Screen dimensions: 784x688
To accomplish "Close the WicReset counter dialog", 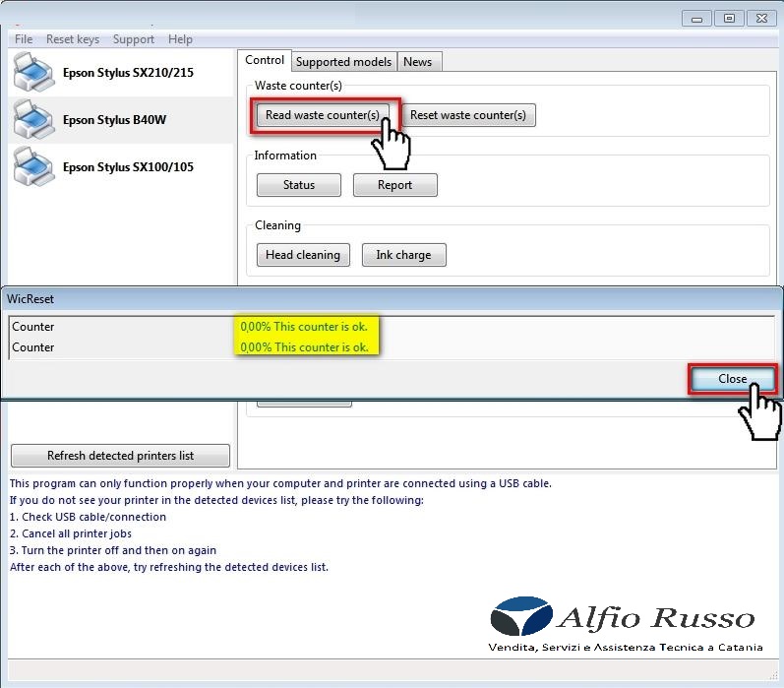I will (733, 379).
